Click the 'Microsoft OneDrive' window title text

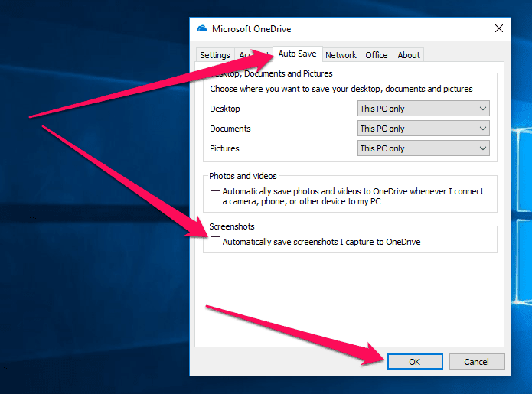point(251,29)
